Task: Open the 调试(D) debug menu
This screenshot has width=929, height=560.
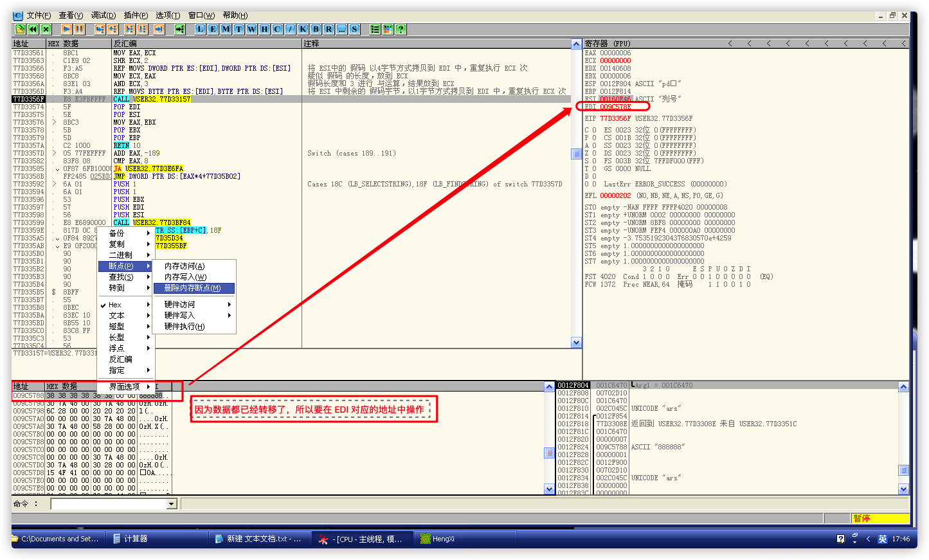Action: point(103,15)
